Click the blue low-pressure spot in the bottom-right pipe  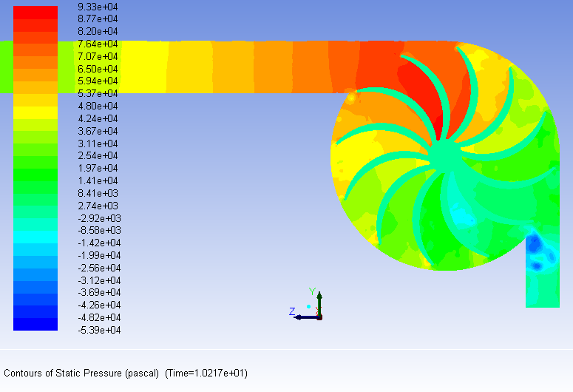pyautogui.click(x=537, y=246)
